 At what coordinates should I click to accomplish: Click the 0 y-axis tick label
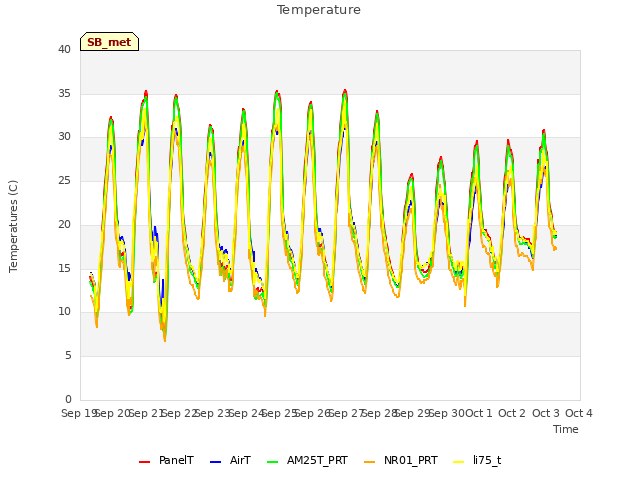pyautogui.click(x=68, y=399)
